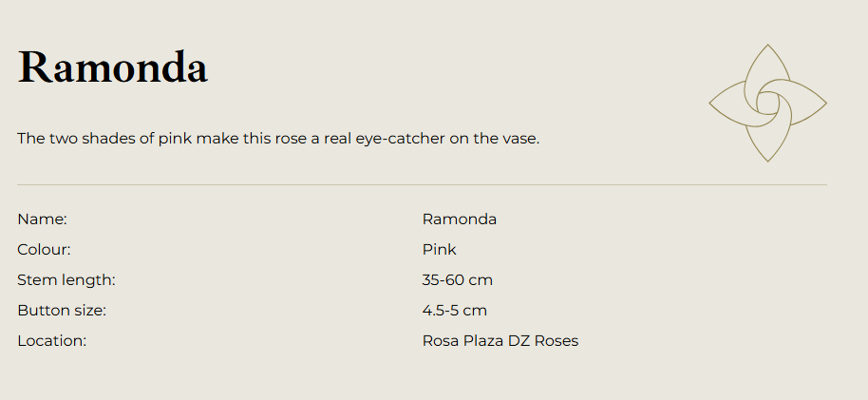Click the "Location:" field label

tap(52, 341)
